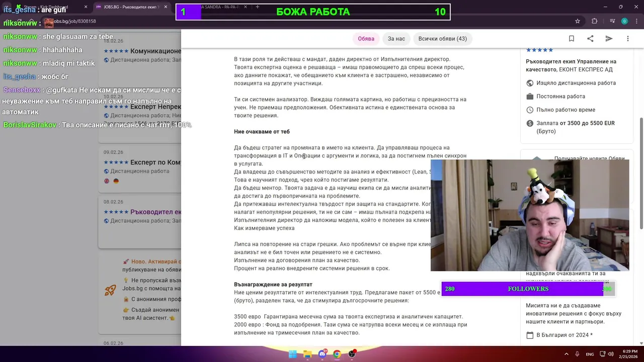644x362 pixels.
Task: Close the Kick Dashboard browser tab
Action: click(86, 7)
